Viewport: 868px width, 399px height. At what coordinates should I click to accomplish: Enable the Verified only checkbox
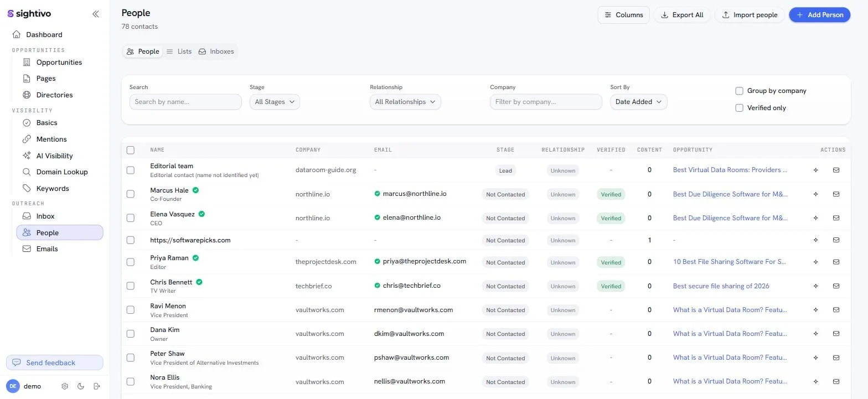tap(739, 108)
